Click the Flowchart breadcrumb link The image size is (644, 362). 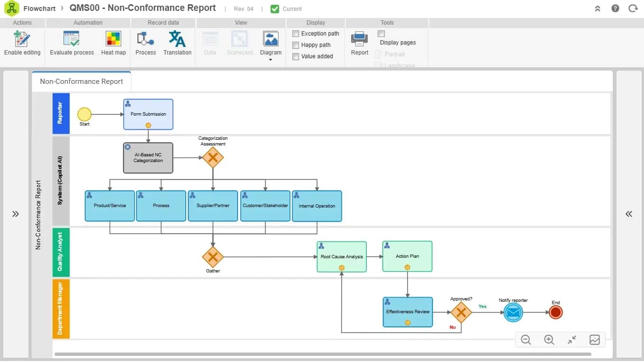point(39,9)
